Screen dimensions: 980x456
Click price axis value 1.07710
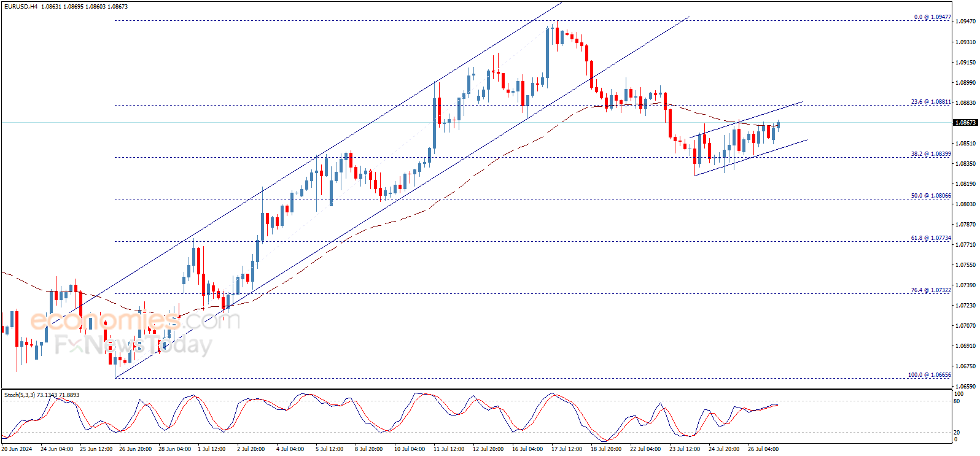pyautogui.click(x=966, y=245)
